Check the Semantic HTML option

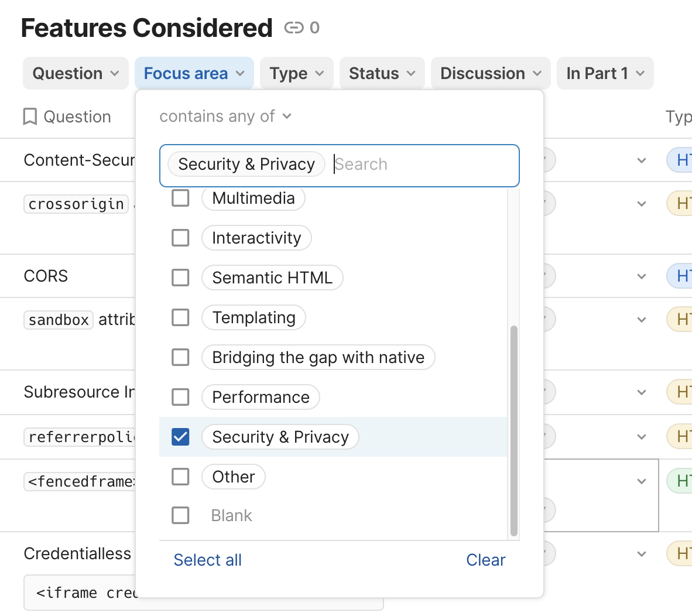point(180,278)
